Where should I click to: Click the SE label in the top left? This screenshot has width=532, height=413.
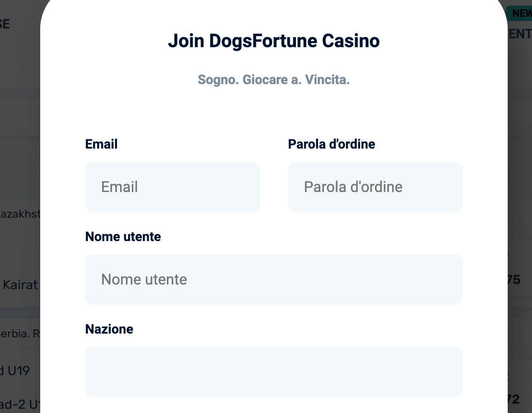pyautogui.click(x=6, y=24)
